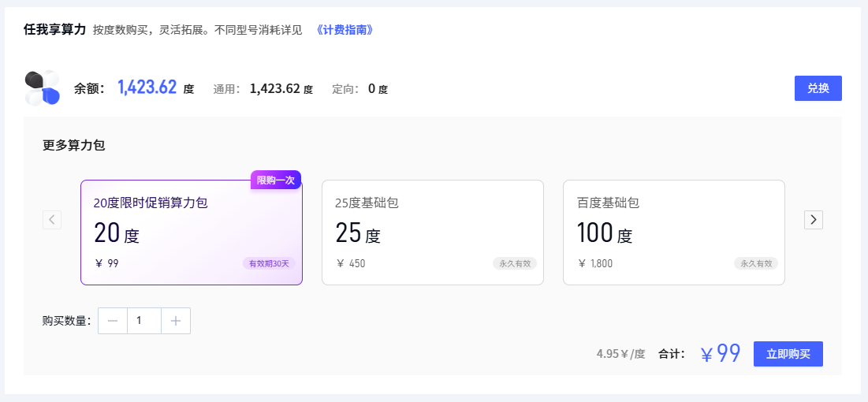Click the blue 1,423.62 balance amount
The height and width of the screenshot is (402, 868).
[x=147, y=87]
